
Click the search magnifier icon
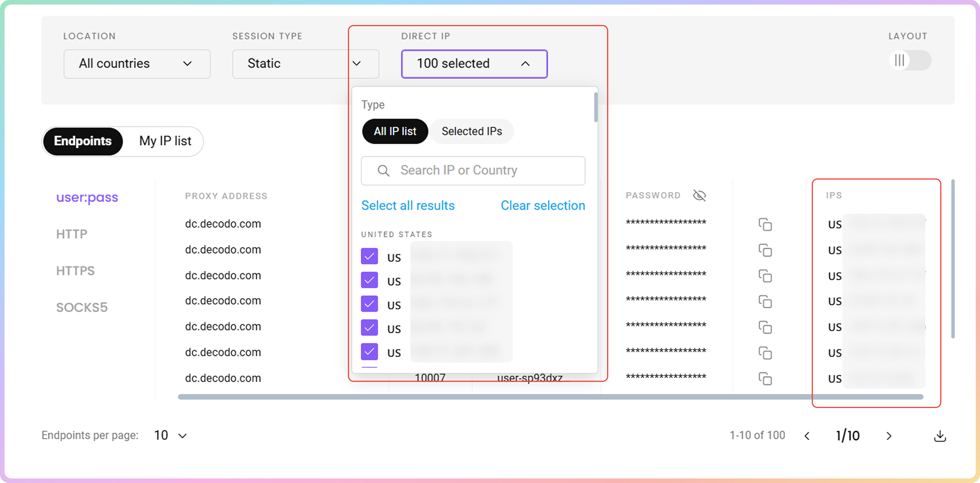383,171
